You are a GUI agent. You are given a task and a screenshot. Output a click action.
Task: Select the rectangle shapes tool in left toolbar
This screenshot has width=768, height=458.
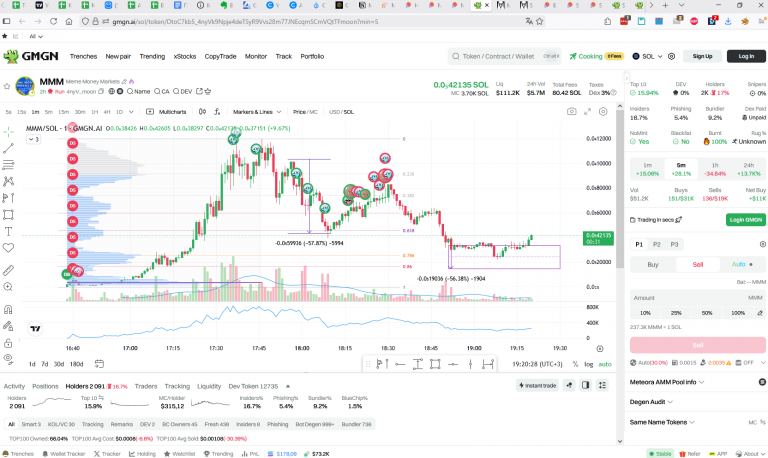(x=8, y=215)
